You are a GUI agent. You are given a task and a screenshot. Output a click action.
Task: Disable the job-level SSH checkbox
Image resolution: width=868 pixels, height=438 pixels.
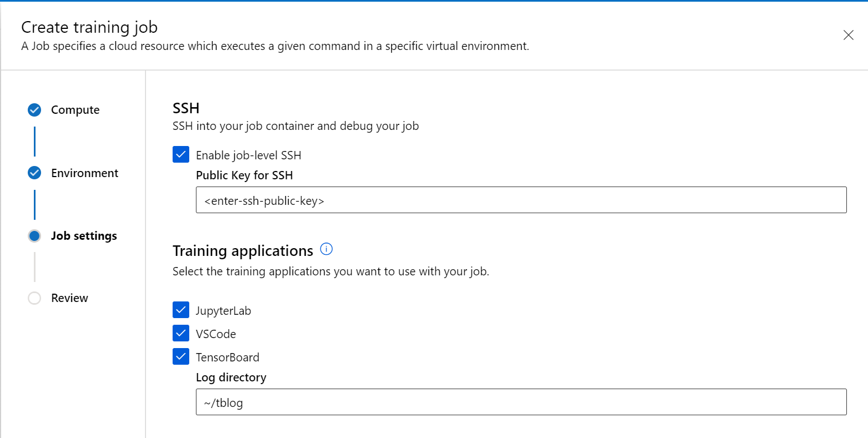(181, 155)
